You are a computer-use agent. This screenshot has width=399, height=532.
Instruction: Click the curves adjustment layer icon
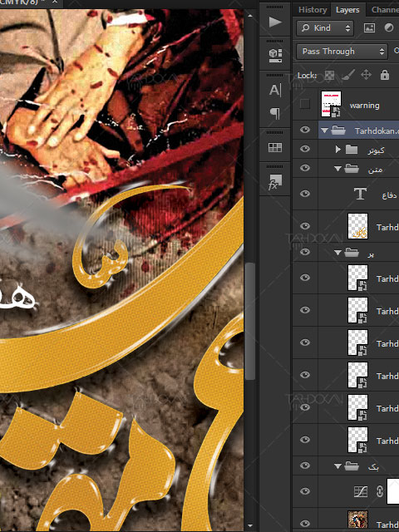[361, 491]
